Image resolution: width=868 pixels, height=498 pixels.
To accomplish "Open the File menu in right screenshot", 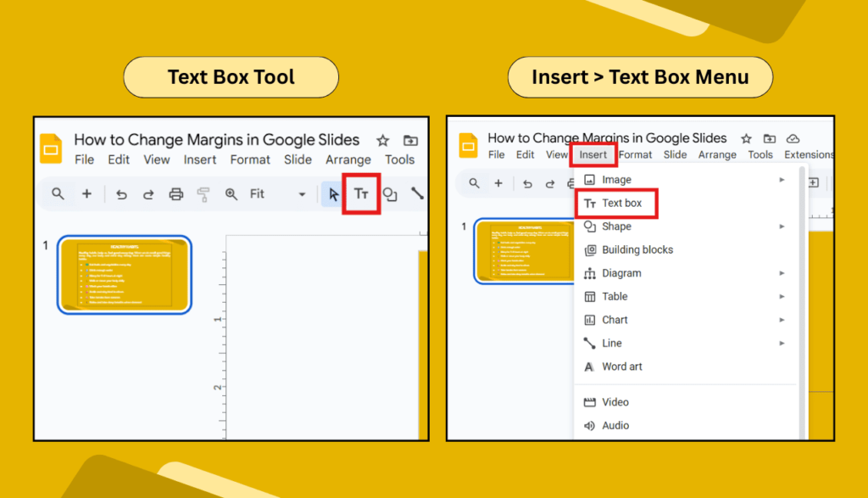I will tap(496, 154).
